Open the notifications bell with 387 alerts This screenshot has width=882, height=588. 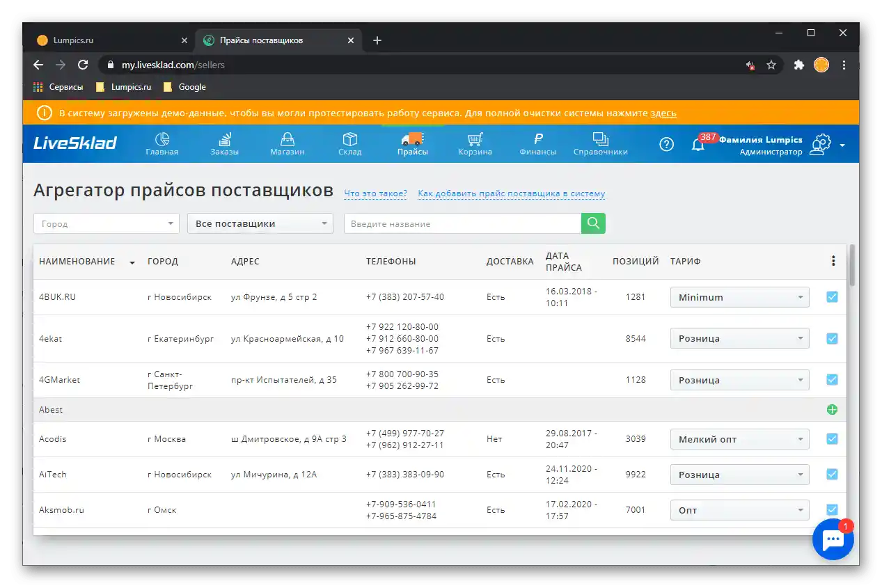(x=698, y=144)
